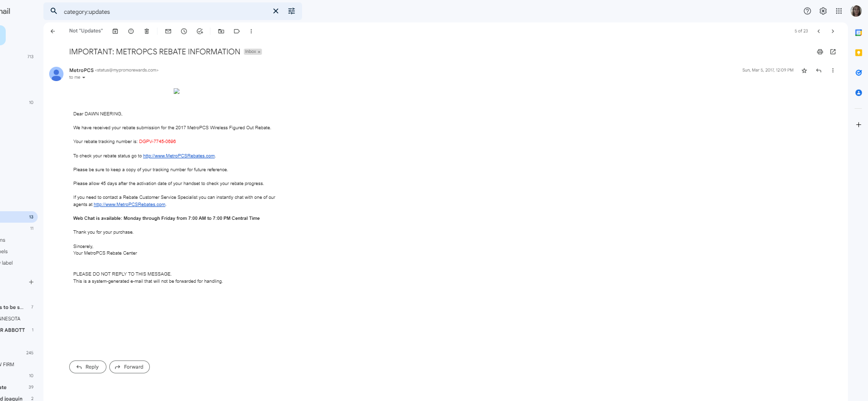Image resolution: width=868 pixels, height=401 pixels.
Task: Open the Contacts side panel
Action: pos(858,93)
